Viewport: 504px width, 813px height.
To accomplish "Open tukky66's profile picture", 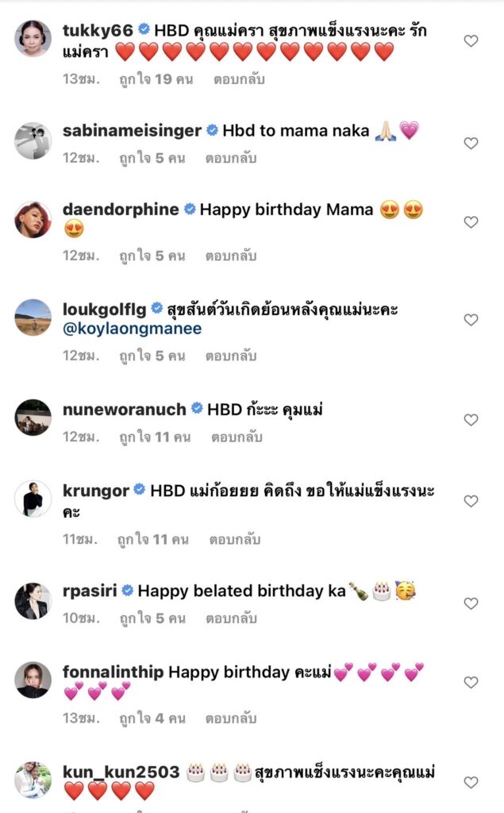I will (33, 38).
